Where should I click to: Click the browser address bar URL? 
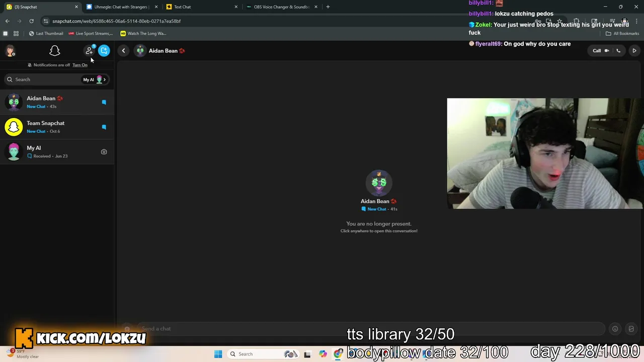pos(116,21)
